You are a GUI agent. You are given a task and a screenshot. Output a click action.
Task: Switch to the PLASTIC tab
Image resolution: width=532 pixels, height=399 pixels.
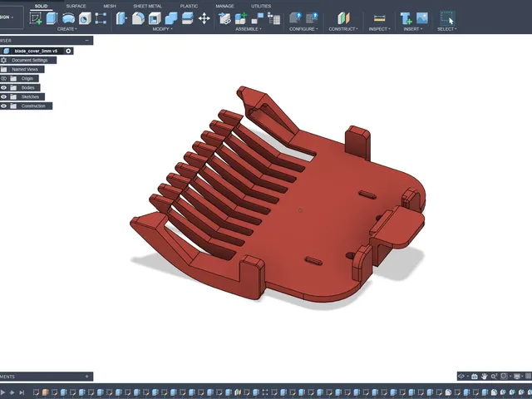[x=189, y=6]
